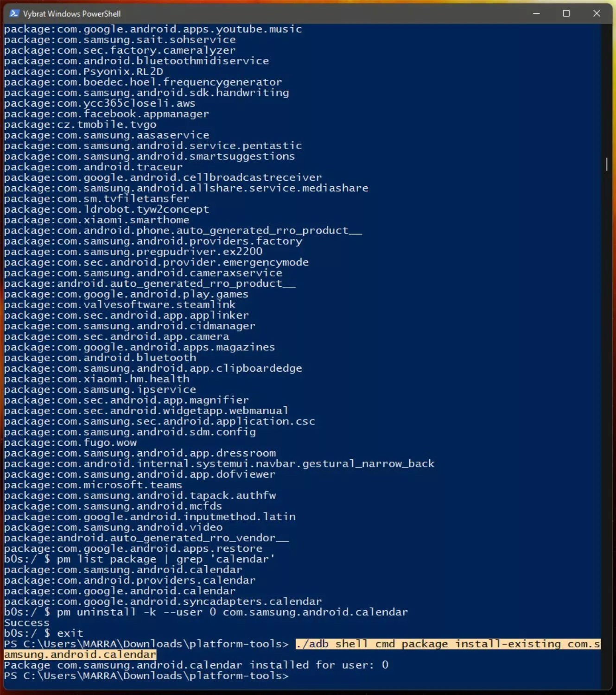Screen dimensions: 616x695
Task: Click package:com.samsung.android.app.clipboardedge line
Action: (153, 369)
